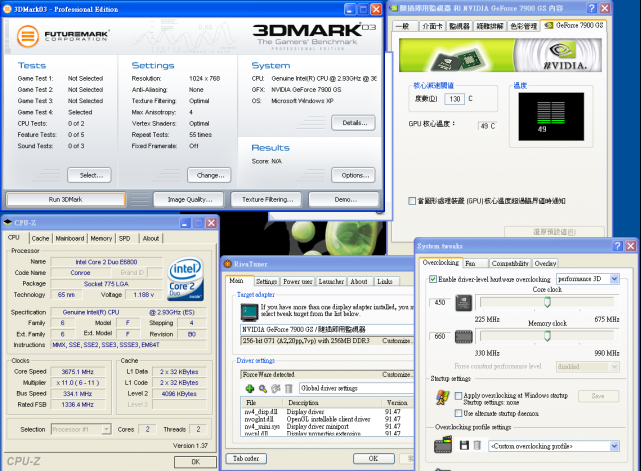
Task: Click OK in the RivaTuner window
Action: [x=374, y=459]
